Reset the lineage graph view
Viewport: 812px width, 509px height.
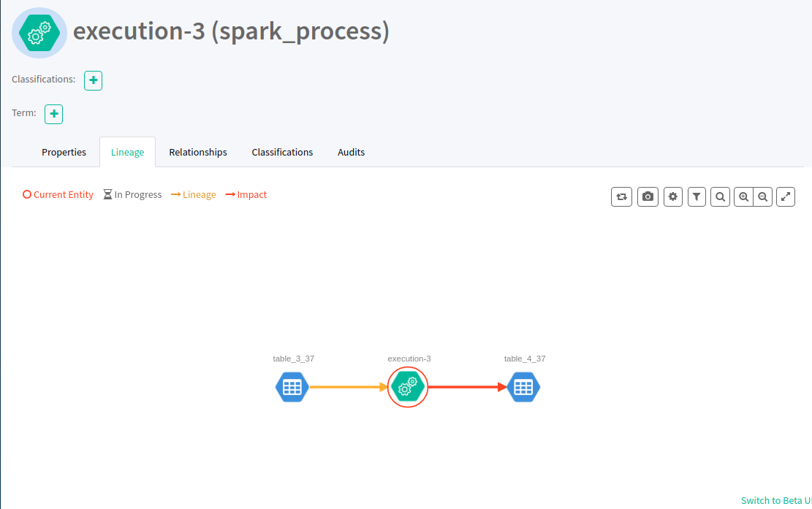pos(621,196)
